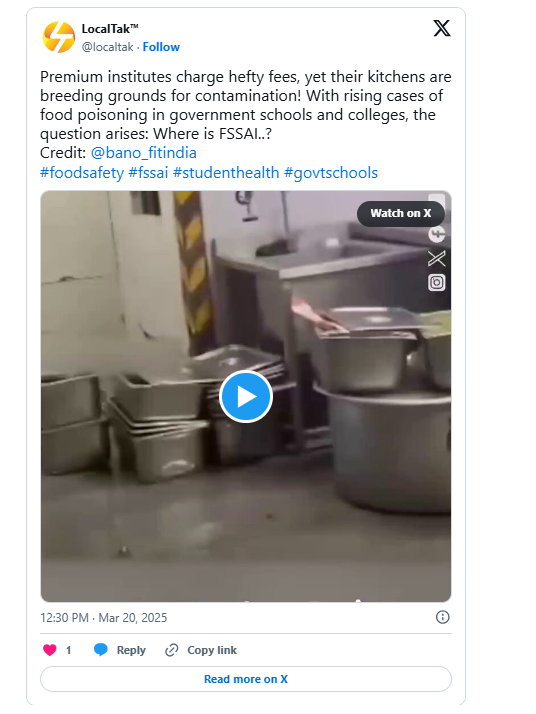The height and width of the screenshot is (714, 536).
Task: Follow the LocalTak account
Action: [161, 47]
